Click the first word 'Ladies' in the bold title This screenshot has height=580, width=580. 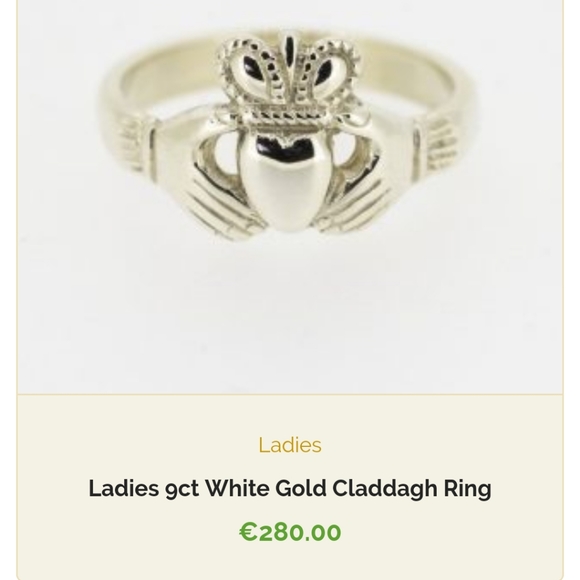pos(124,488)
